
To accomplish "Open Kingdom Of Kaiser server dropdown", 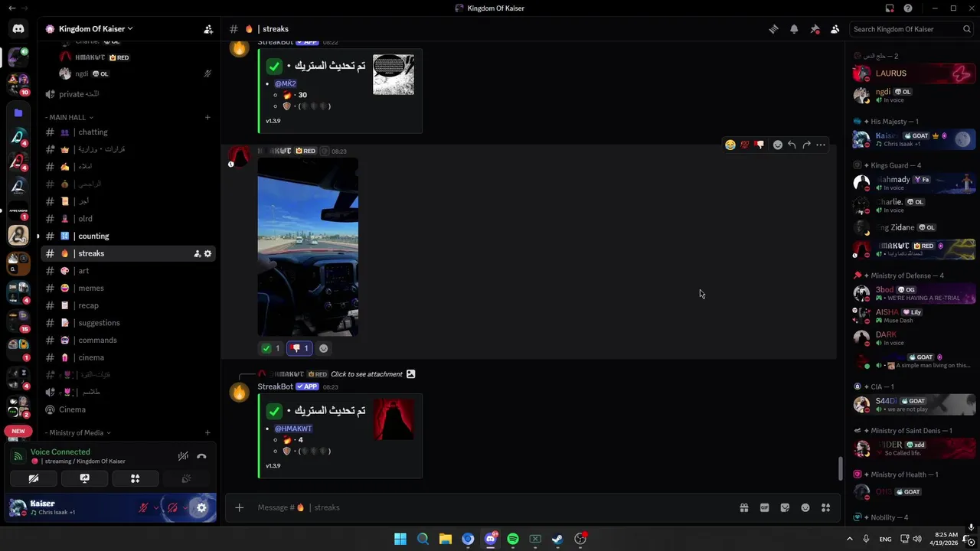I will [96, 29].
